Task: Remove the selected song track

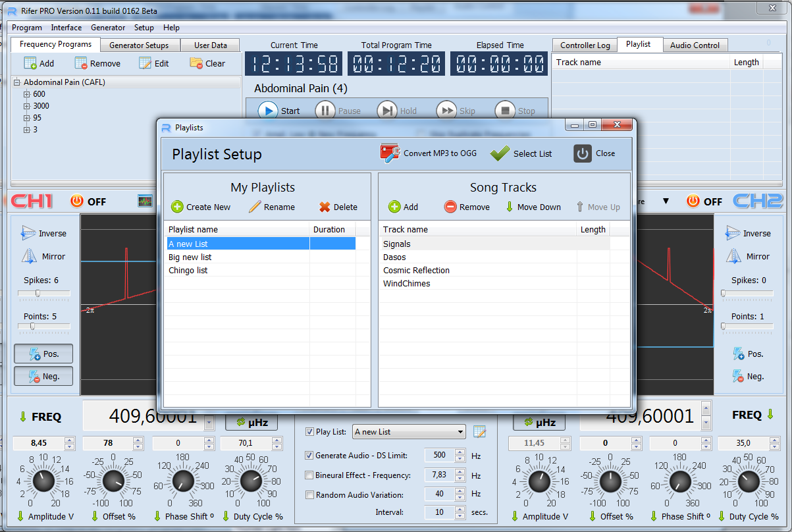Action: [x=467, y=207]
